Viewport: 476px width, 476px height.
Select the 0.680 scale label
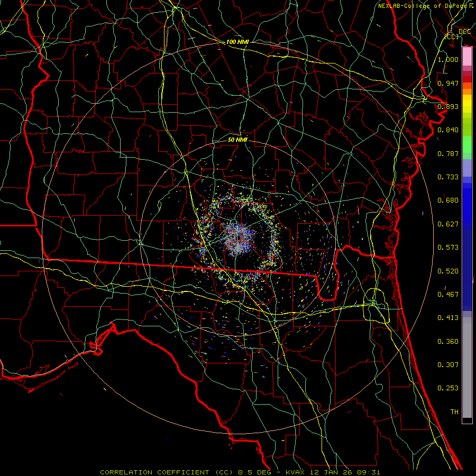tap(448, 200)
